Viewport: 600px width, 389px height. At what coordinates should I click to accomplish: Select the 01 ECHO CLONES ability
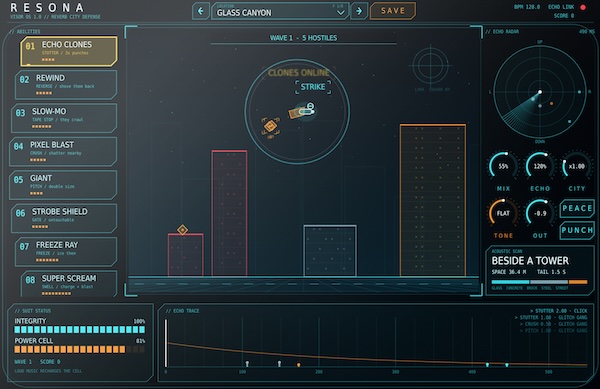[x=69, y=51]
